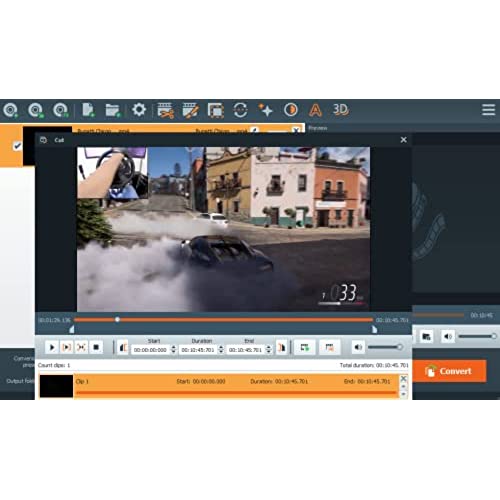Set the clip end point marker button

pyautogui.click(x=282, y=348)
